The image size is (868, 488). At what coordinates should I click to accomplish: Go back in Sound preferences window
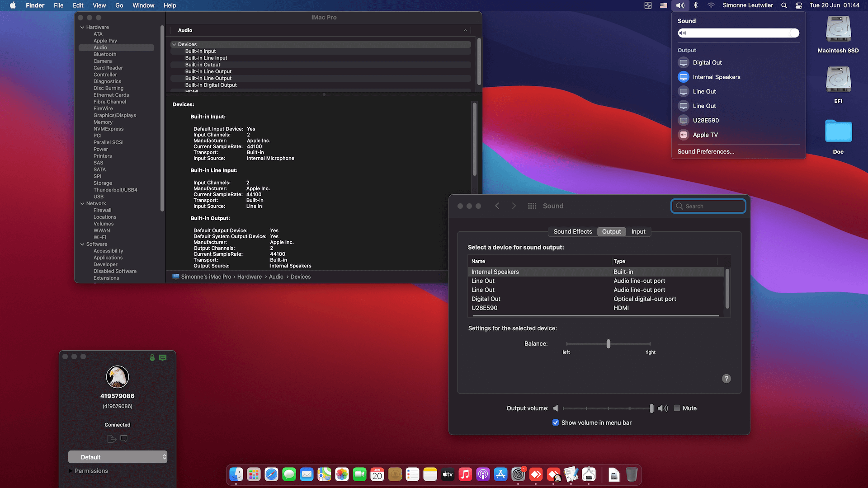[497, 206]
